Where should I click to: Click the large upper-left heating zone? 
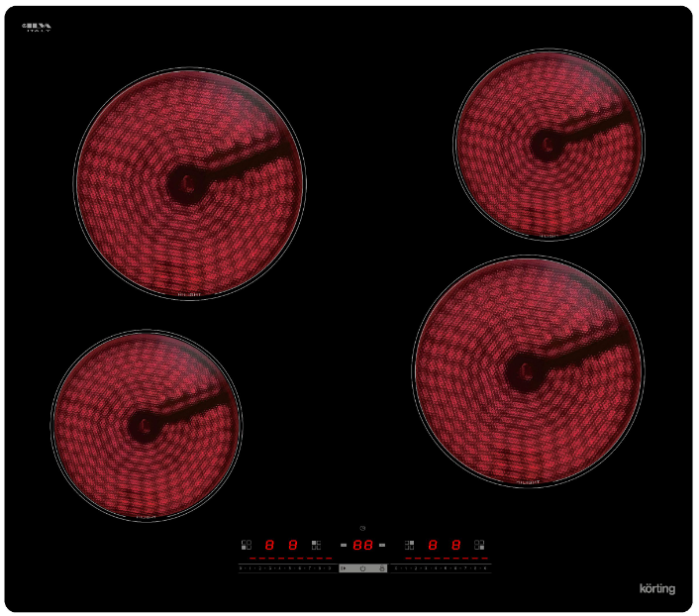189,183
